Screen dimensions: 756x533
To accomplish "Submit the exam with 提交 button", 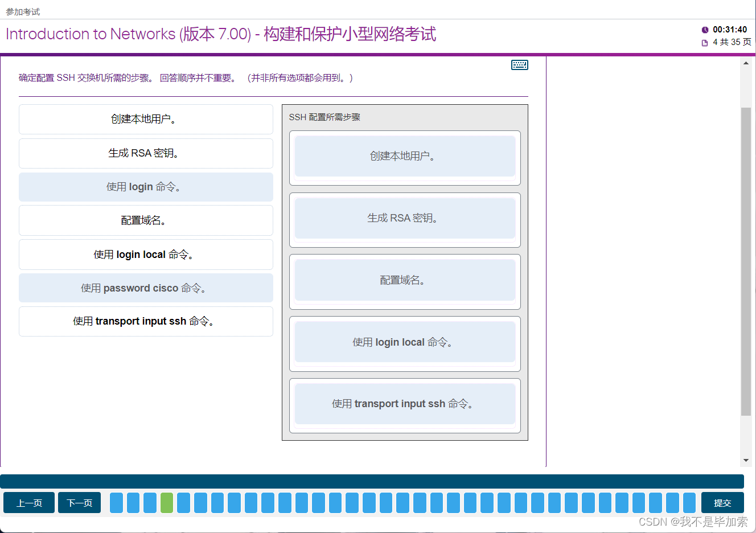I will point(722,503).
